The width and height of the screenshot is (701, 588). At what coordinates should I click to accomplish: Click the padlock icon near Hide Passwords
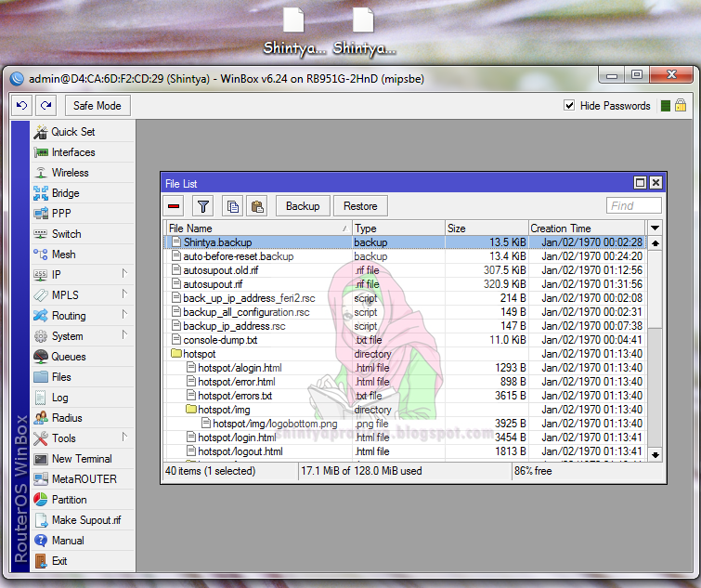coord(681,106)
